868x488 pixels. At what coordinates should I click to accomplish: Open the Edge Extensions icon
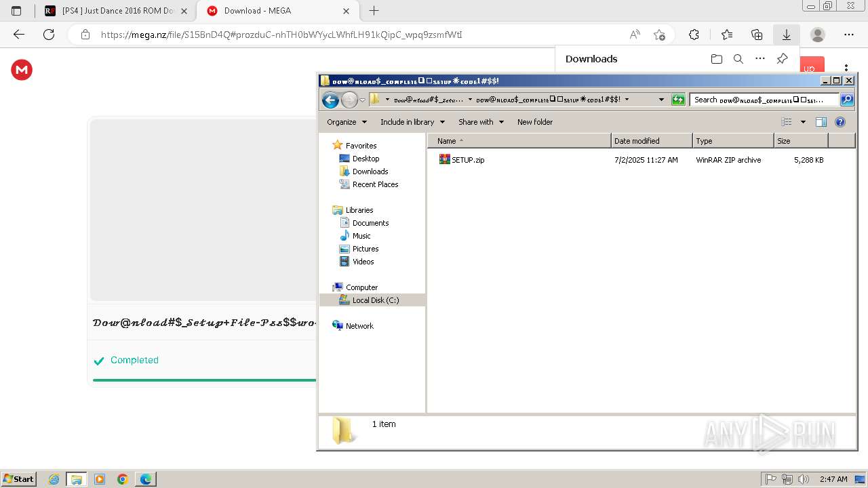pos(694,35)
